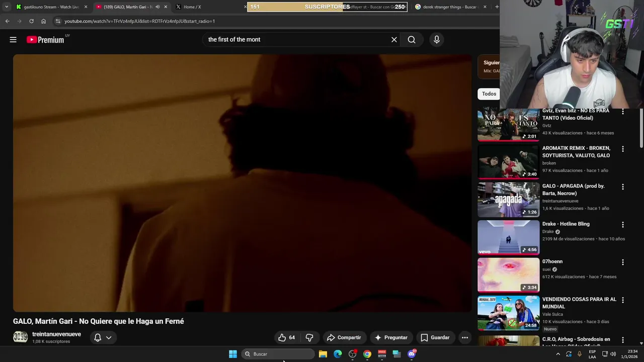Open Google Chrome from taskbar
Screen dimensions: 644x362
367,354
